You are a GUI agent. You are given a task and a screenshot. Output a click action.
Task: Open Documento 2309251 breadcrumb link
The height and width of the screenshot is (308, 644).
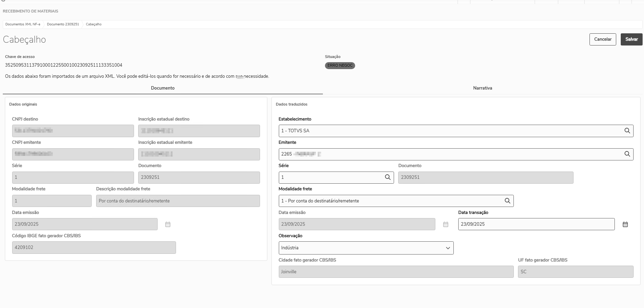[x=63, y=24]
